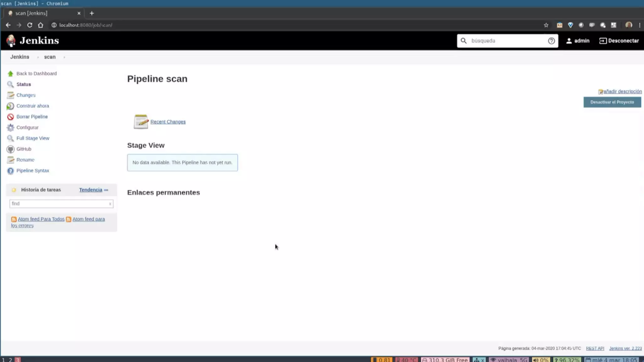Focus the build history find field
644x362 pixels.
[59, 204]
